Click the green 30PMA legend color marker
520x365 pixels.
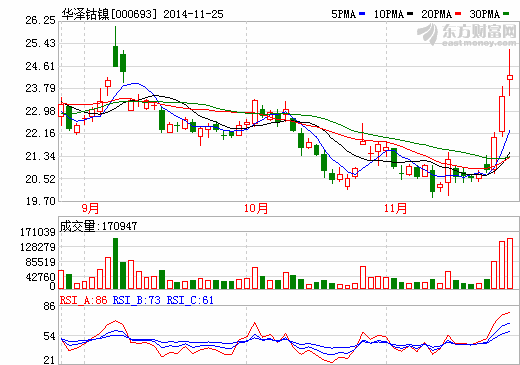tap(506, 14)
